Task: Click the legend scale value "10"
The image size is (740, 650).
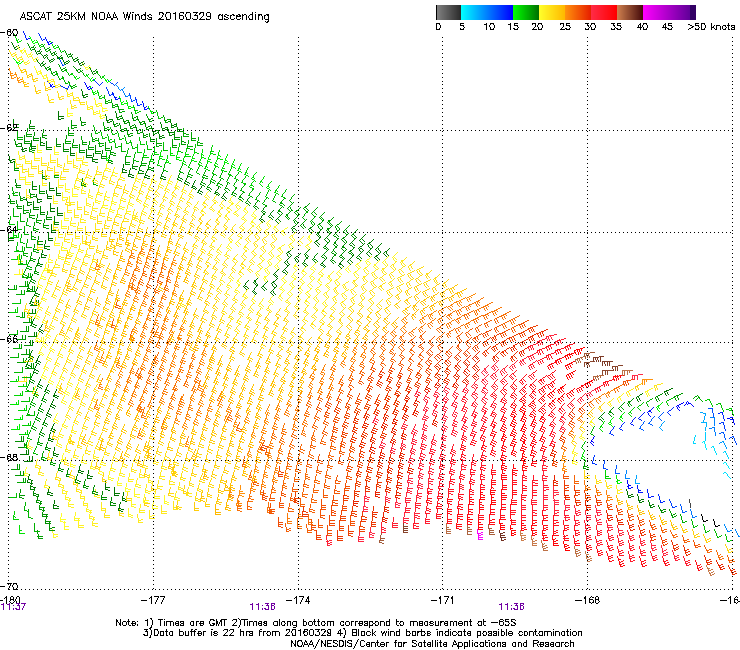Action: [489, 27]
